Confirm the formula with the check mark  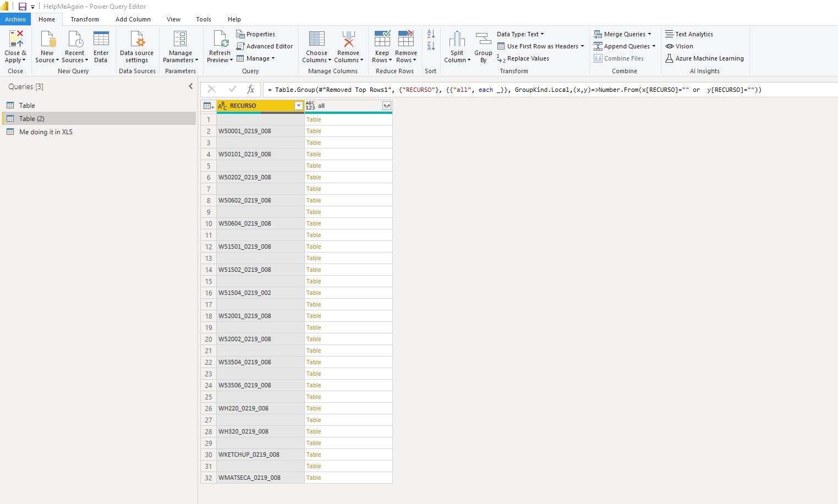(x=232, y=89)
